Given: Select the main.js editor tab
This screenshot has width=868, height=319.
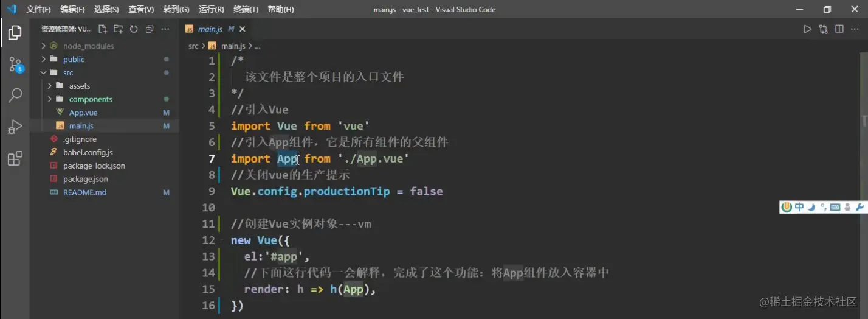Looking at the screenshot, I should pyautogui.click(x=216, y=29).
